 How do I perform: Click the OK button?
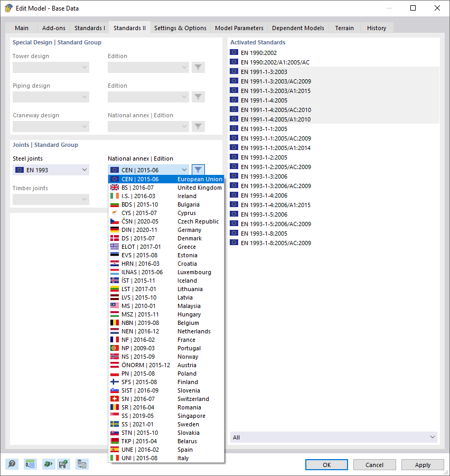[326, 465]
